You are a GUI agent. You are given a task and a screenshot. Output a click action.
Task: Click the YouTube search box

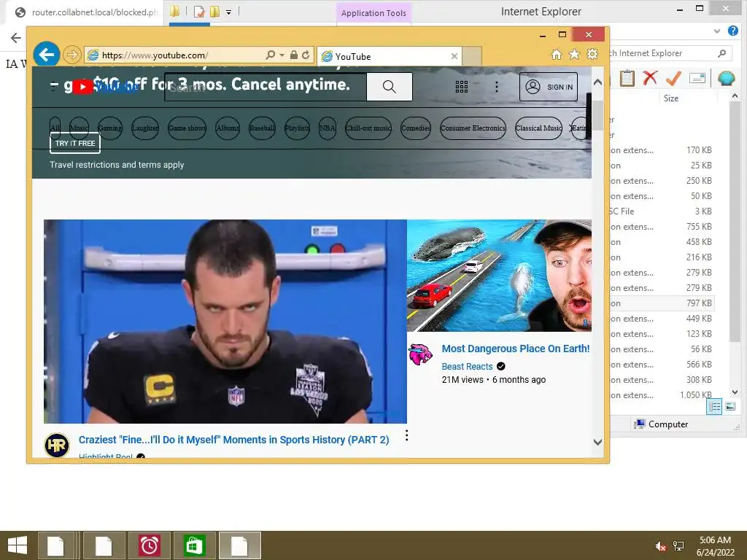point(266,87)
